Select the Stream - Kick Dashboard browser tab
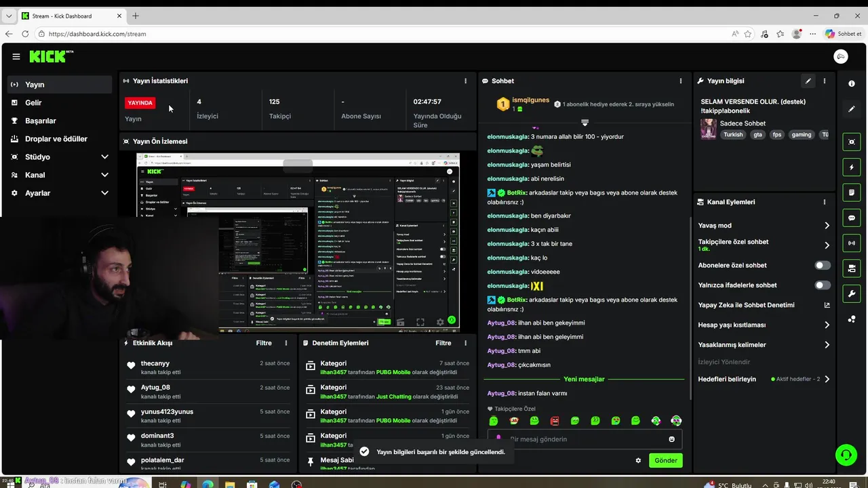This screenshot has height=488, width=868. [x=71, y=16]
